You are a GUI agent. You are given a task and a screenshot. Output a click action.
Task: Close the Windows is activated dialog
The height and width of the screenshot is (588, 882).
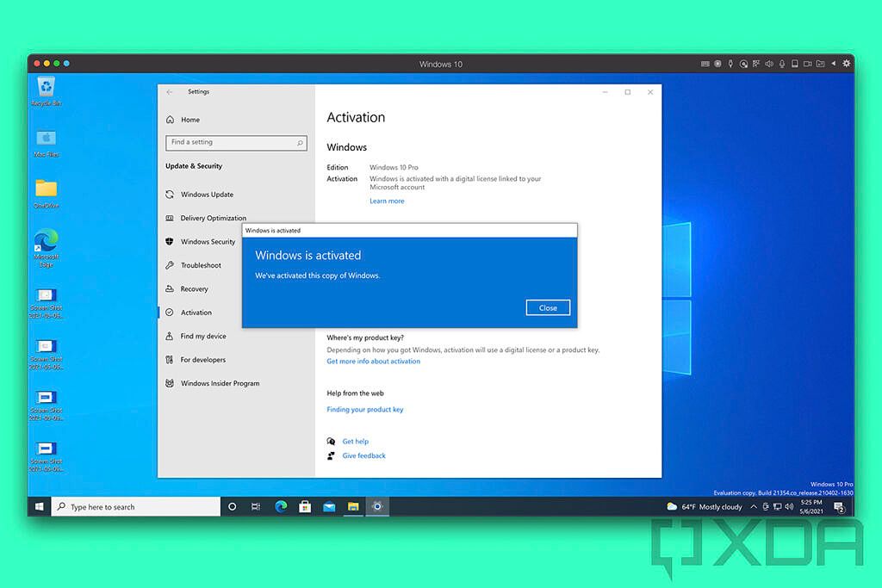click(x=548, y=307)
